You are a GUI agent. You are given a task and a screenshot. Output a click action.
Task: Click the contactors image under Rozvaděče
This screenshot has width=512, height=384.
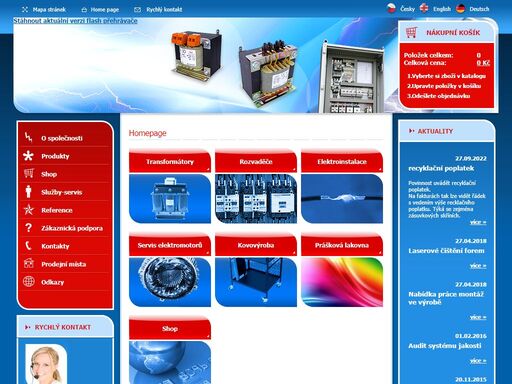pyautogui.click(x=256, y=198)
